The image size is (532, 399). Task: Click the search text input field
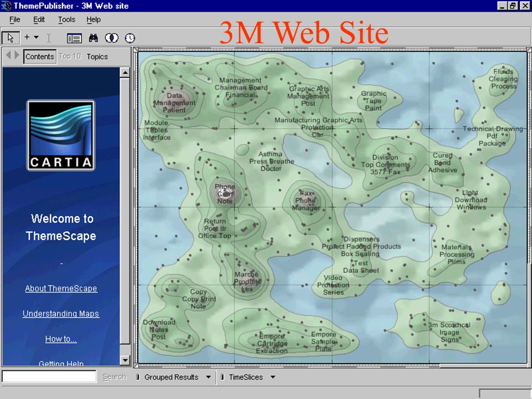pyautogui.click(x=49, y=377)
